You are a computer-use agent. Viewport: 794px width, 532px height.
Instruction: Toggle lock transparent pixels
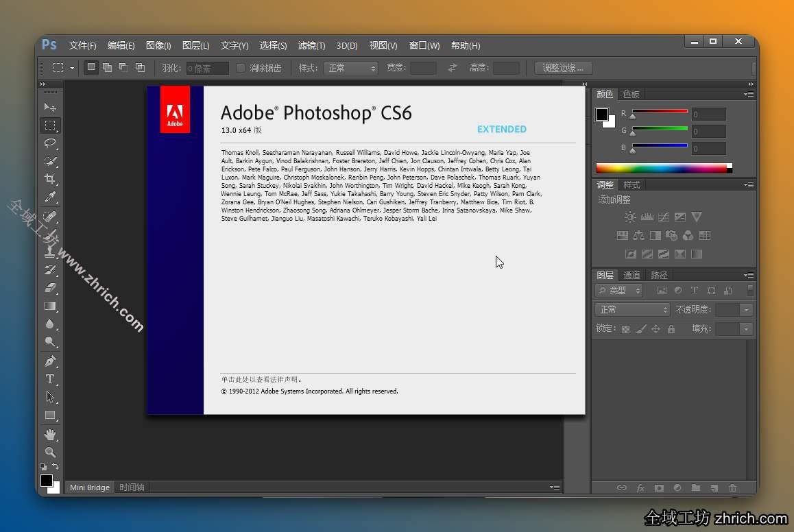[626, 329]
